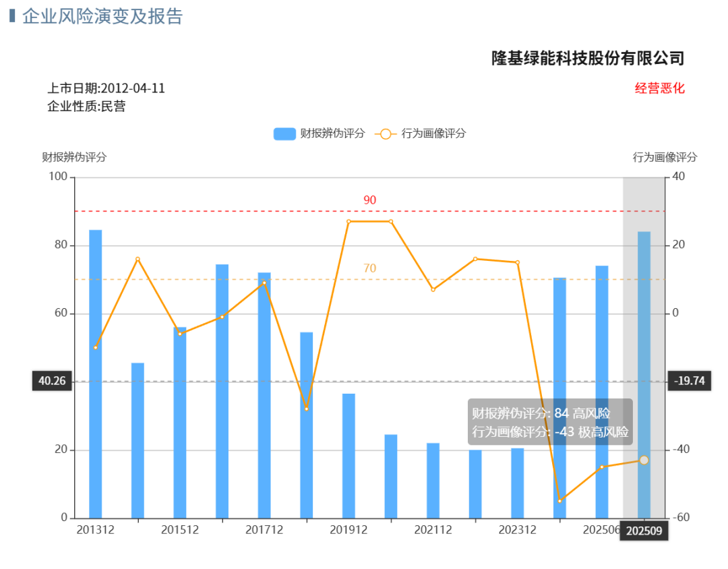This screenshot has height=569, width=728.
Task: Click the orange line point at 202506
Action: coord(602,467)
